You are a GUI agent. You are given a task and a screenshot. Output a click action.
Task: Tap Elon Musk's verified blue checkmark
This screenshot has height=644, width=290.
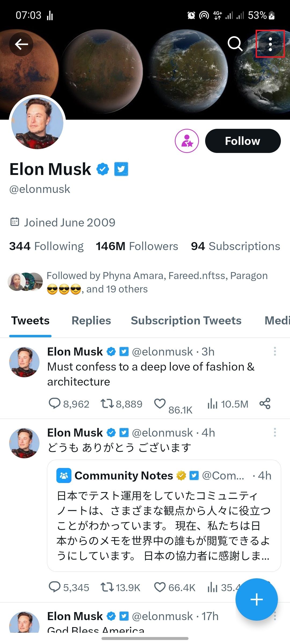pyautogui.click(x=102, y=169)
